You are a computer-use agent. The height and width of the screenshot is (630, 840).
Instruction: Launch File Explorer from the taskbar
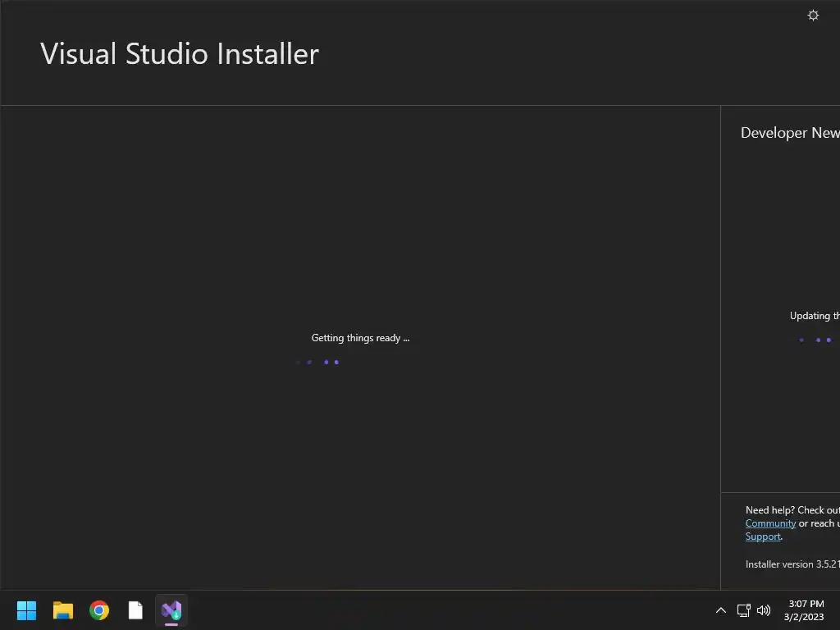62,610
